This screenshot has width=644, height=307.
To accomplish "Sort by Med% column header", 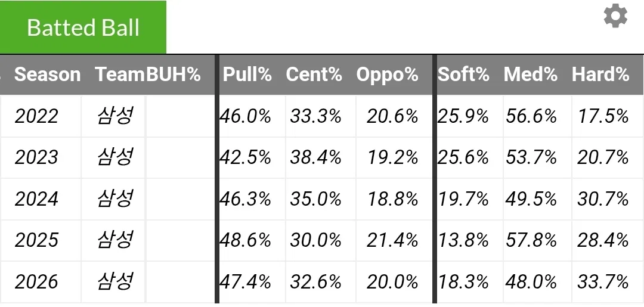I will click(x=531, y=75).
